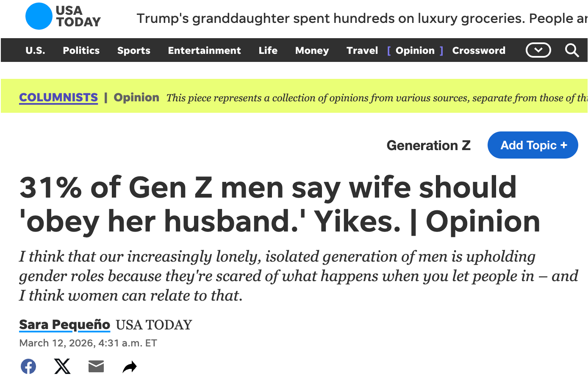Viewport: 588px width, 385px height.
Task: Expand the more sections dropdown
Action: click(x=538, y=50)
